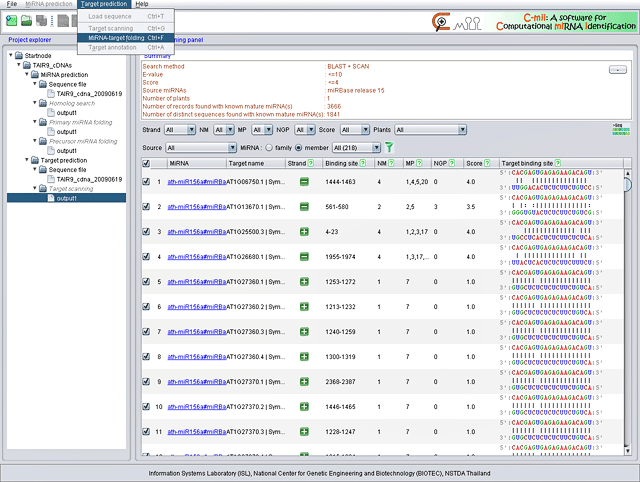This screenshot has width=640, height=482.
Task: Click help icon beside Target binding site header
Action: (558, 163)
